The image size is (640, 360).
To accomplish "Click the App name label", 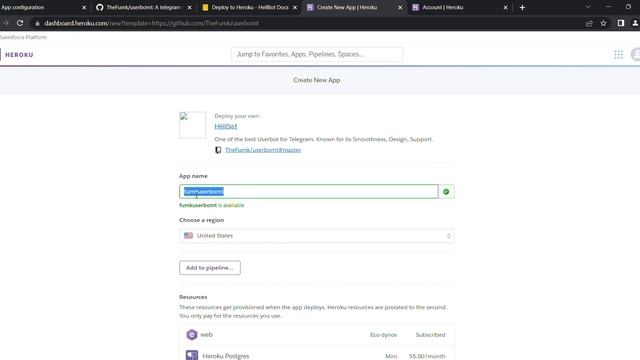I will [193, 176].
